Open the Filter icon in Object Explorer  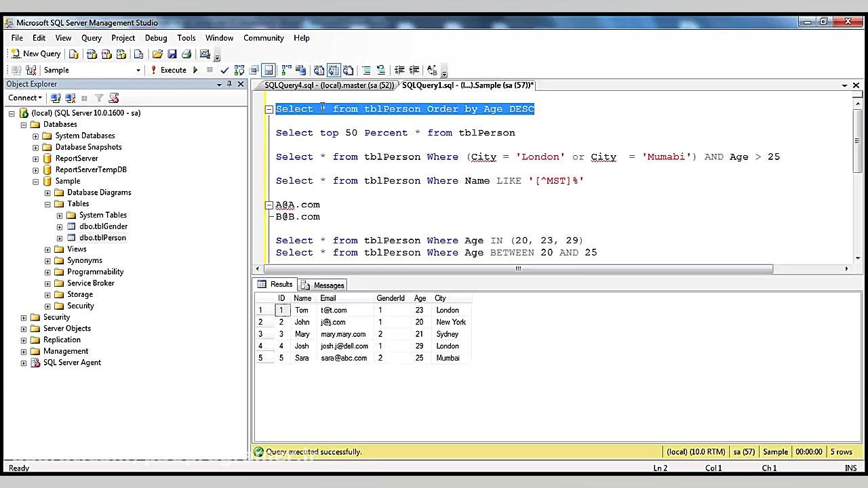tap(98, 98)
